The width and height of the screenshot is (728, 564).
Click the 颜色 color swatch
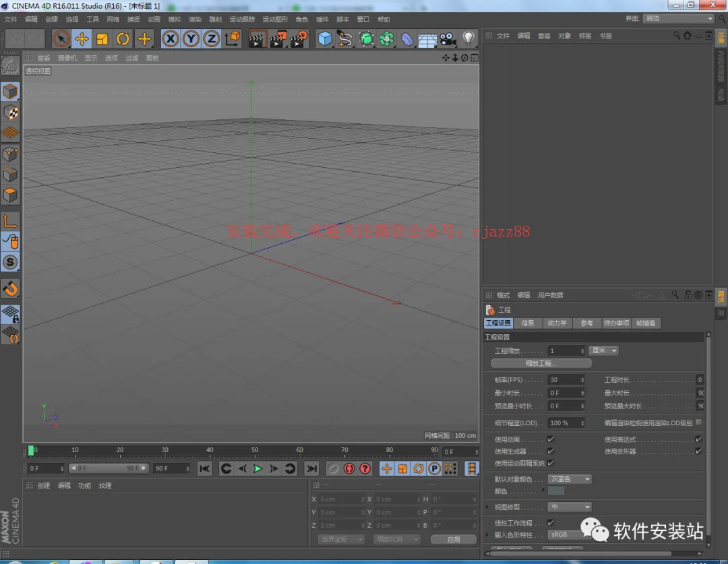pyautogui.click(x=555, y=491)
